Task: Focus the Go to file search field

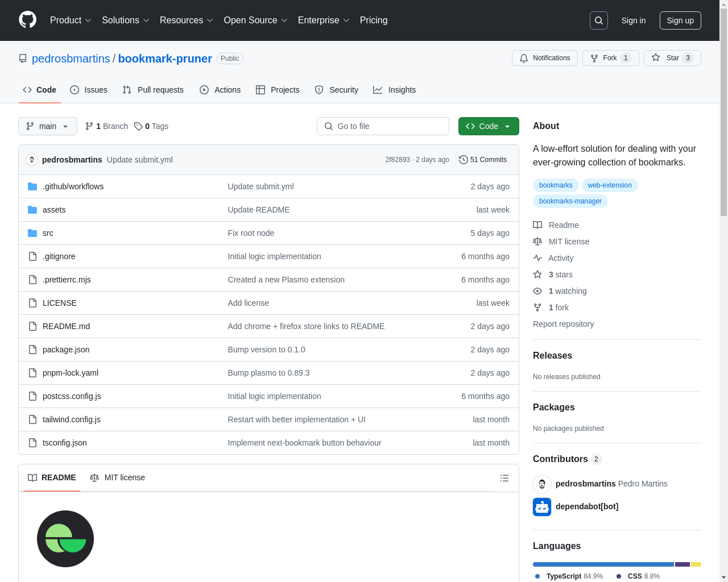Action: point(383,126)
